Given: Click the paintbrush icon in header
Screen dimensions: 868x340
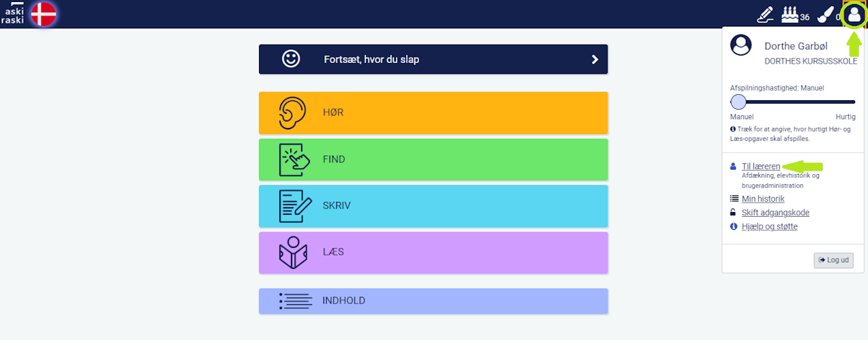Looking at the screenshot, I should tap(825, 14).
